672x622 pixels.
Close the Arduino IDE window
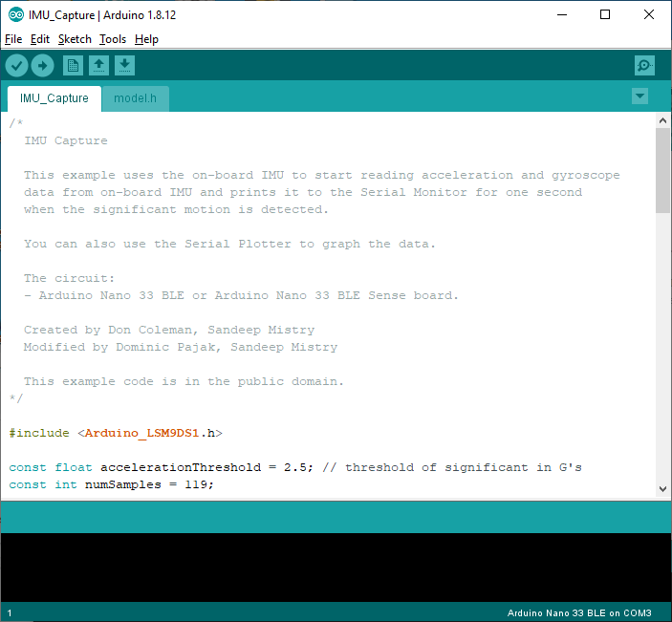(x=649, y=15)
